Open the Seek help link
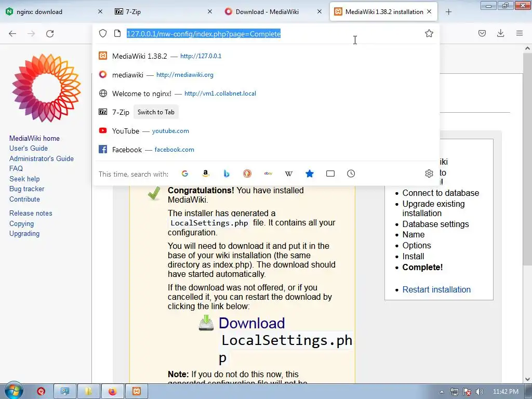The image size is (532, 399). 24,179
